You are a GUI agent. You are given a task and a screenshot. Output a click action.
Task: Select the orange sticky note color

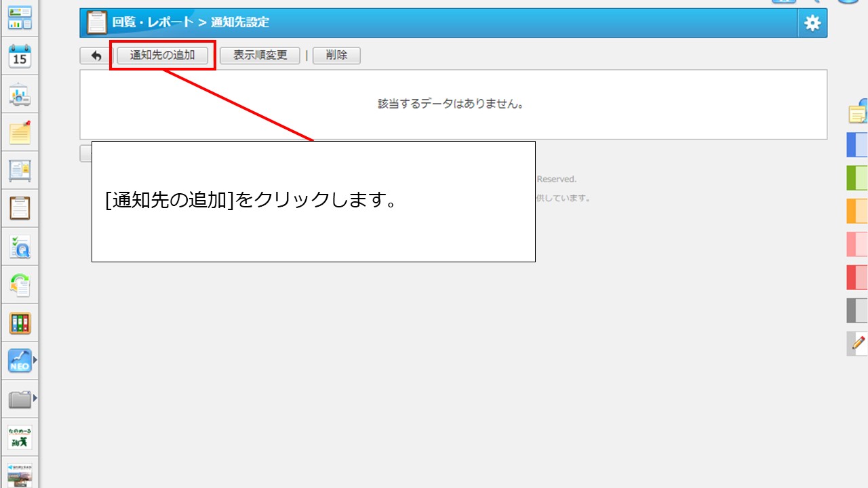coord(857,211)
